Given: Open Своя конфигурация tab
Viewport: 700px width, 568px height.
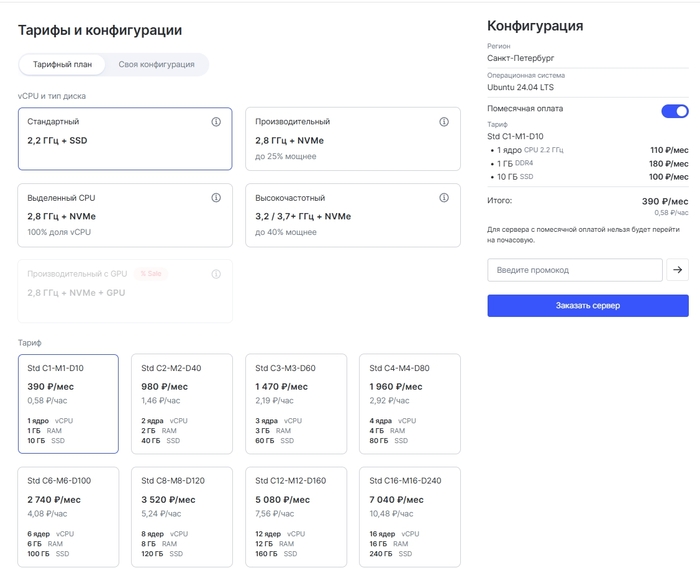Looking at the screenshot, I should 157,64.
